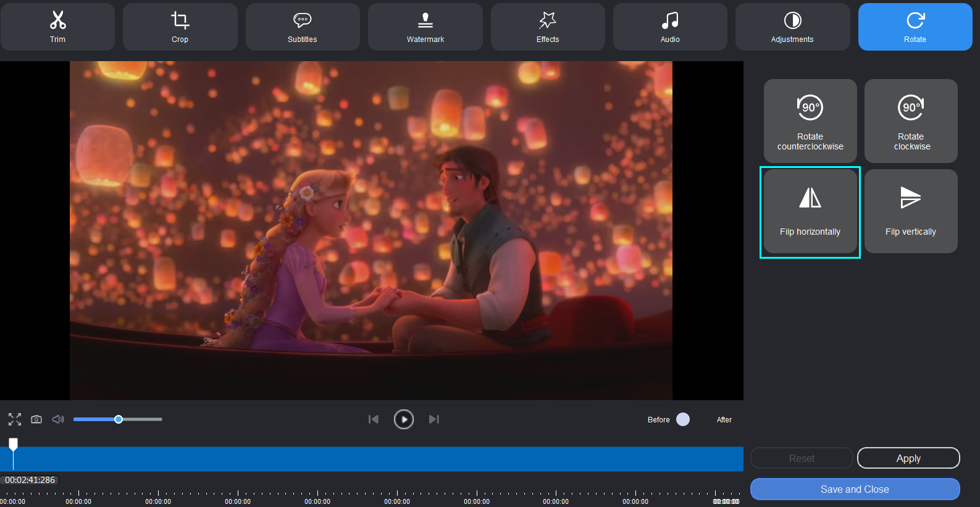Select the Rotate tab

click(915, 27)
